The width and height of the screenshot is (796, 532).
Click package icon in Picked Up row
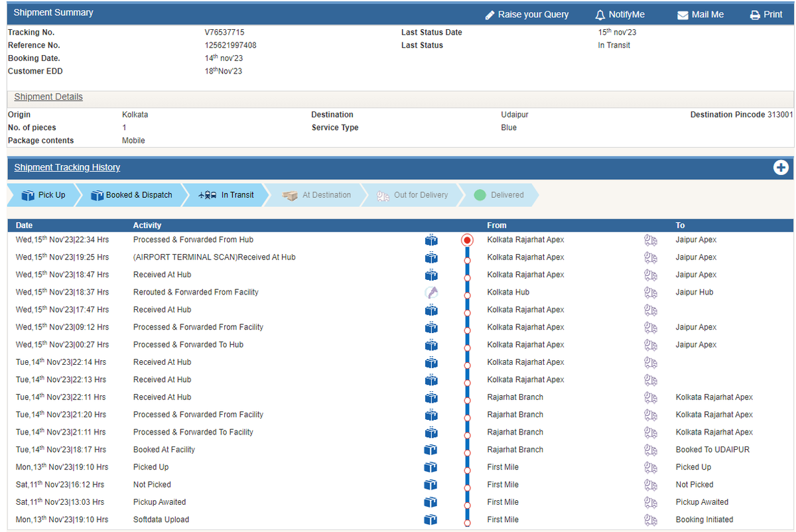(x=431, y=467)
